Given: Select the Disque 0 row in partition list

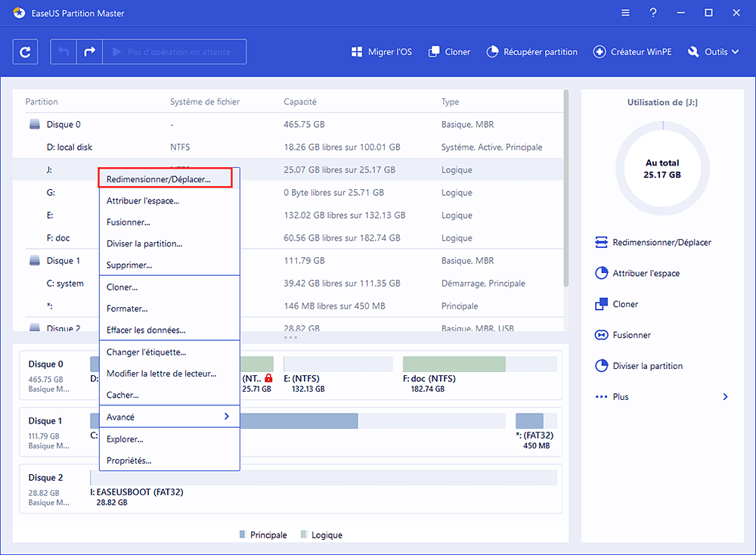Looking at the screenshot, I should [x=288, y=125].
